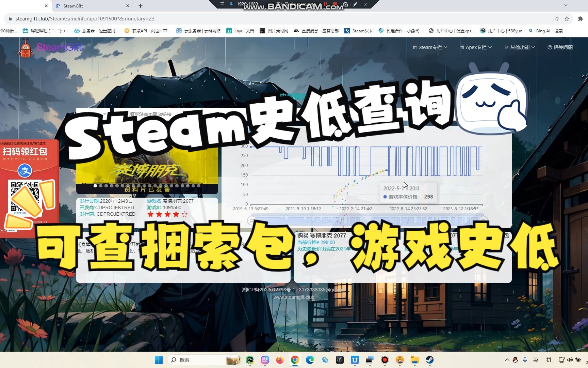This screenshot has height=368, width=588.
Task: Click the Bandicam pencil draw icon
Action: (355, 4)
